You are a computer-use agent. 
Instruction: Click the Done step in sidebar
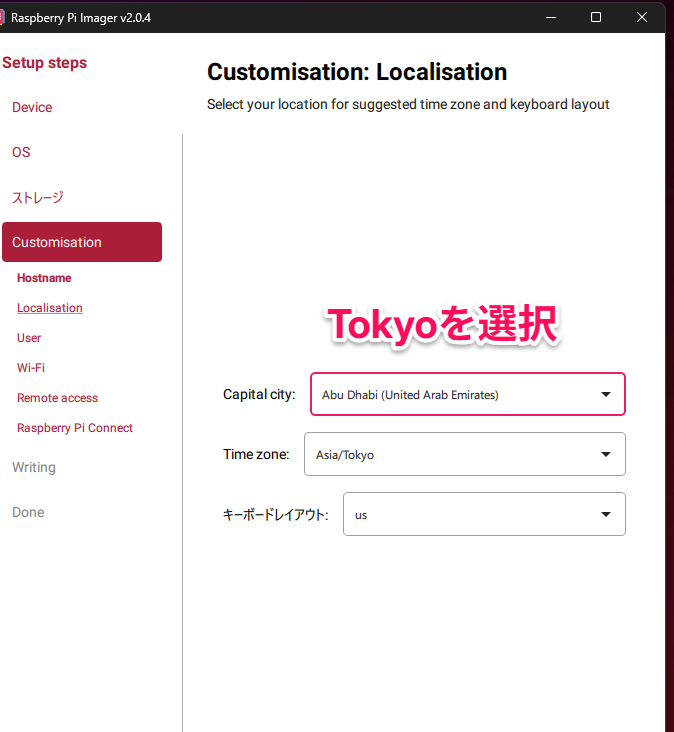(x=28, y=512)
